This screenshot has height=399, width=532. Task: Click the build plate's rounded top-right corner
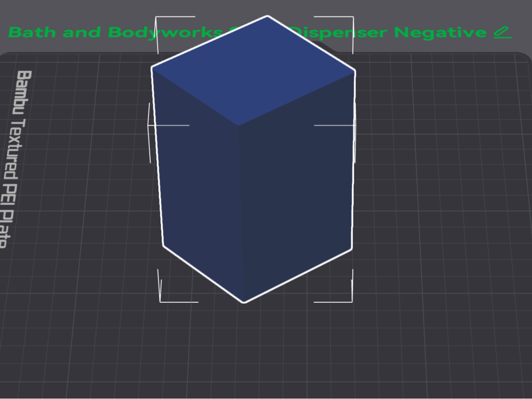click(523, 58)
